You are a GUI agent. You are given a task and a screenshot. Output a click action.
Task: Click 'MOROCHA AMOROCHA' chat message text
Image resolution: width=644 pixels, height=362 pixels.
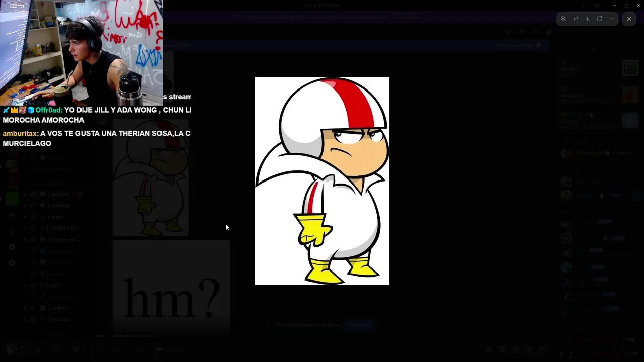(x=43, y=120)
